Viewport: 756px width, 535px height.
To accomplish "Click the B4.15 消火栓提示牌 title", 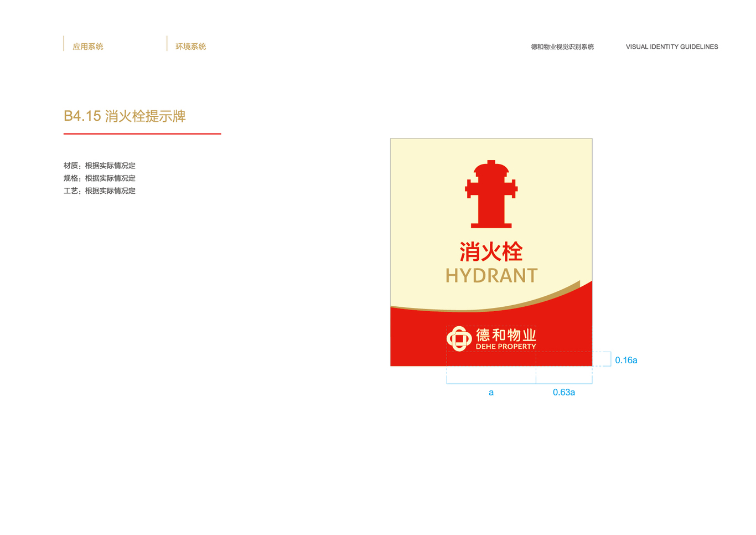I will coord(125,116).
